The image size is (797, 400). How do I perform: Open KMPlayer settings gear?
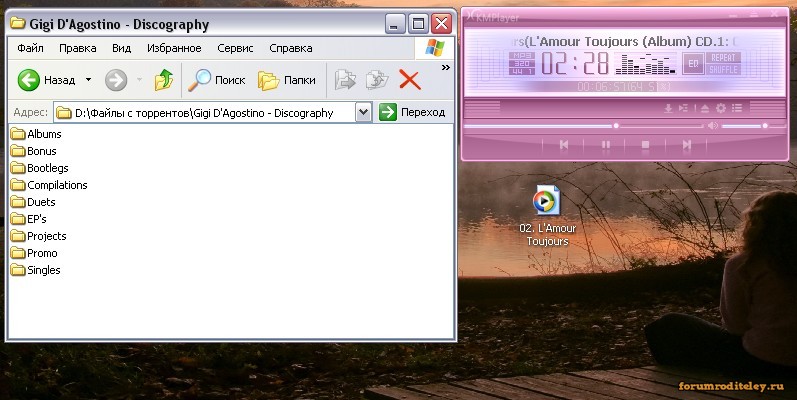point(720,108)
